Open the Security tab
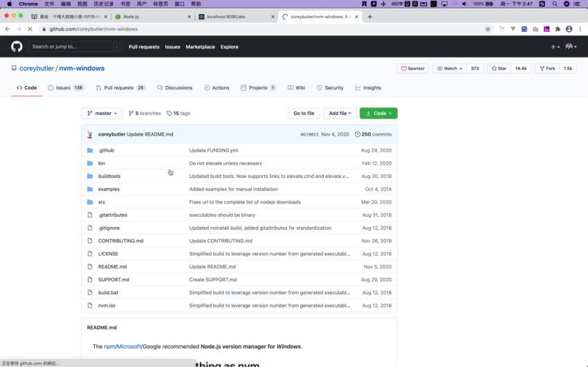This screenshot has height=367, width=588. 330,88
